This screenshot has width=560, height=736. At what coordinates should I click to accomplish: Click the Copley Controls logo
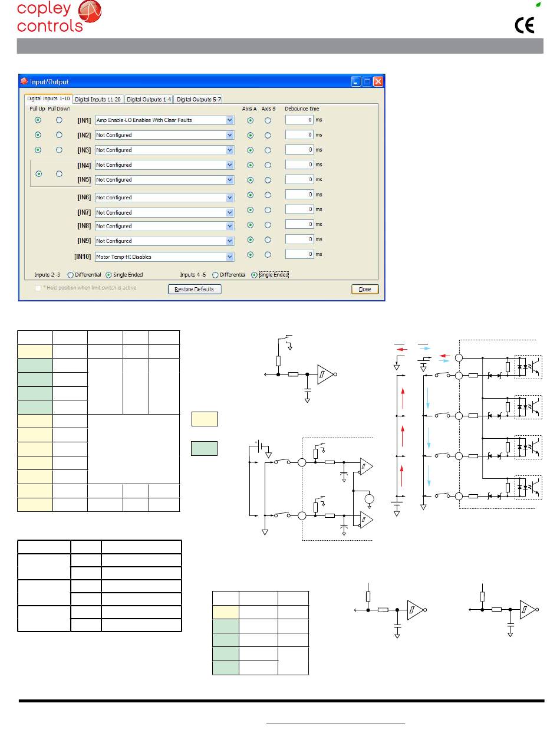point(60,16)
